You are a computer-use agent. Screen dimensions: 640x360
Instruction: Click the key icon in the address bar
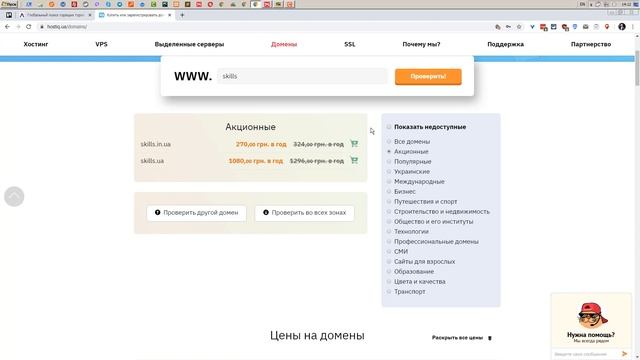tap(508, 27)
